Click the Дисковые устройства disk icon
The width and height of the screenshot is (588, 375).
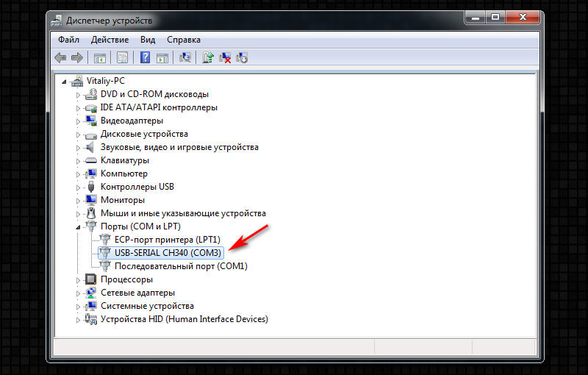click(90, 135)
